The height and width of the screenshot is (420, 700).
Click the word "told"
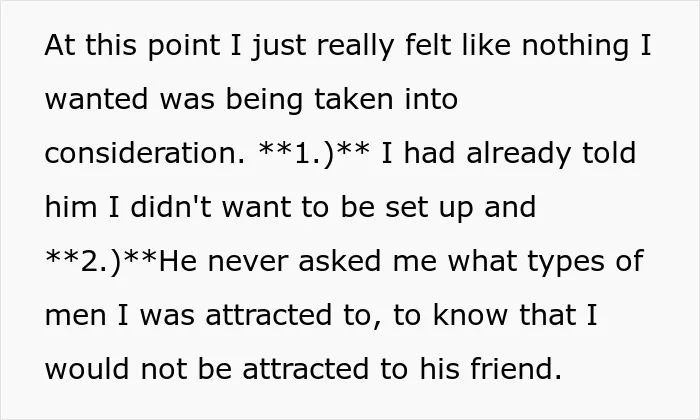click(x=609, y=153)
